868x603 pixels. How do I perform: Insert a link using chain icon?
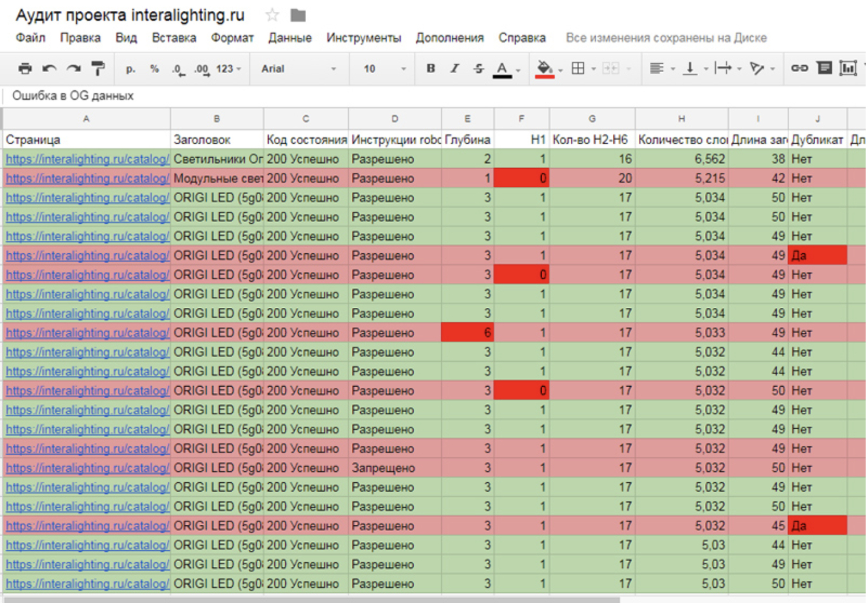tap(799, 69)
